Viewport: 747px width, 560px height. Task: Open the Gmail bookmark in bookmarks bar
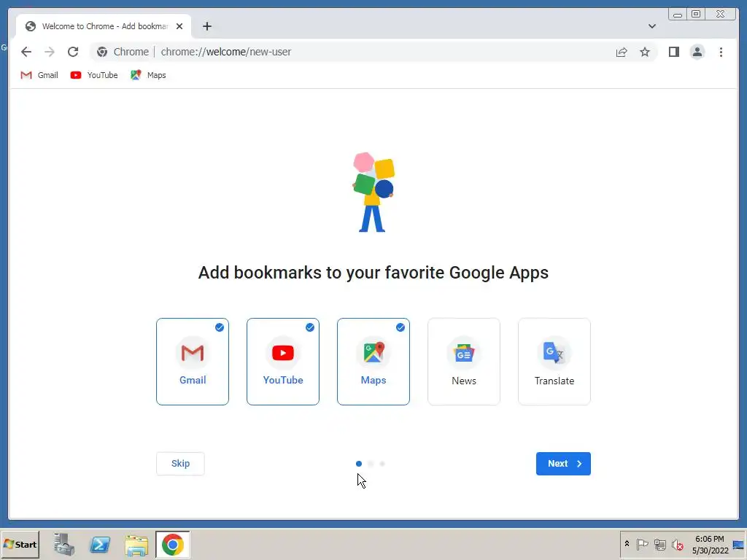point(39,75)
